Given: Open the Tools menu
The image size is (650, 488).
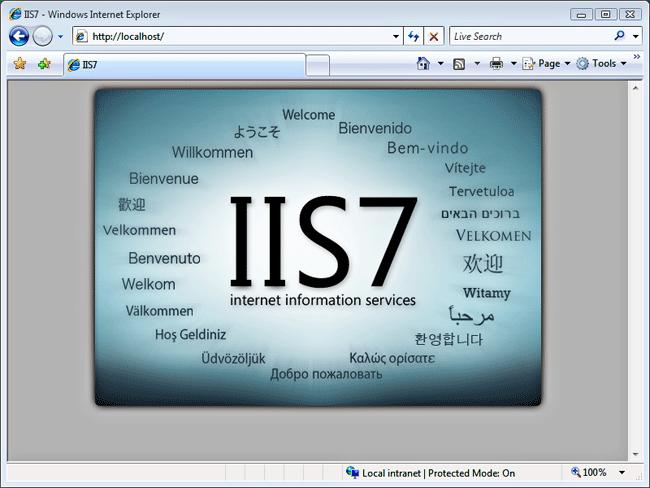Looking at the screenshot, I should [x=601, y=63].
